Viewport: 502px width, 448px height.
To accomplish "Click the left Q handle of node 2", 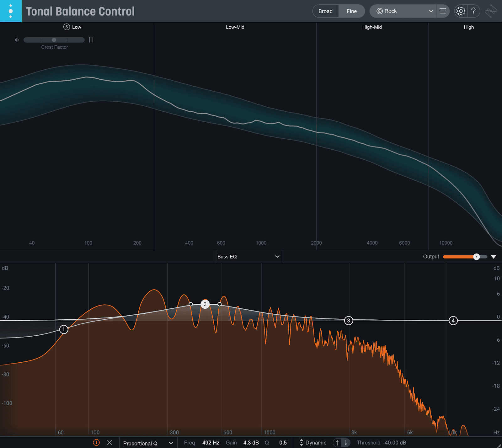I will tap(191, 304).
